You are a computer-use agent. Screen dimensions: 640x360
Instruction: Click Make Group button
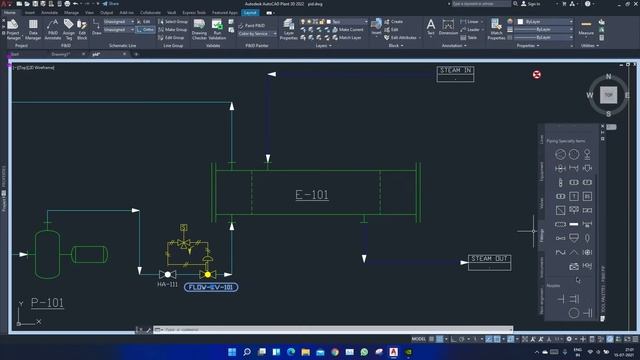click(173, 30)
